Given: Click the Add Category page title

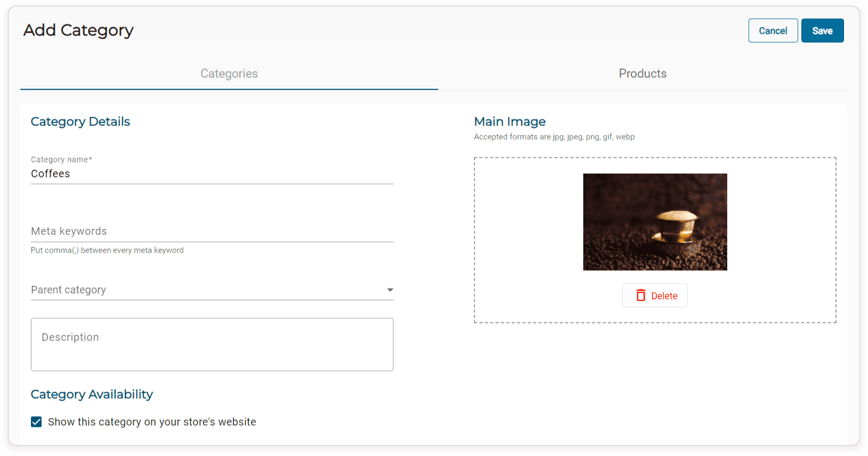Looking at the screenshot, I should (x=78, y=30).
